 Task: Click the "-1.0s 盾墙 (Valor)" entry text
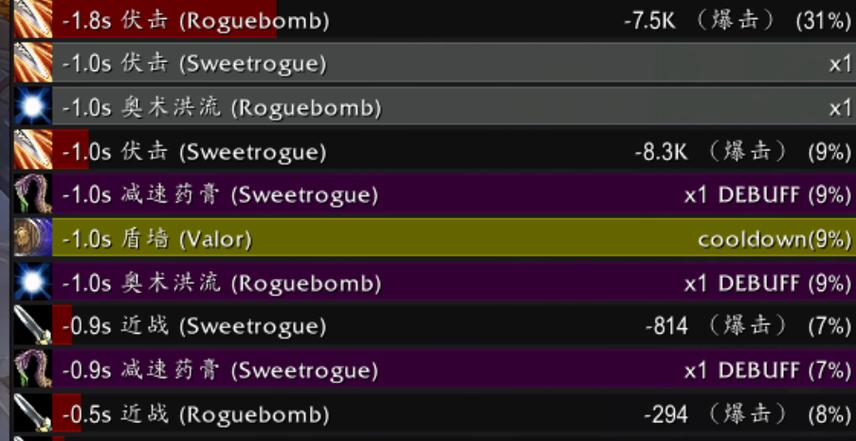point(157,240)
